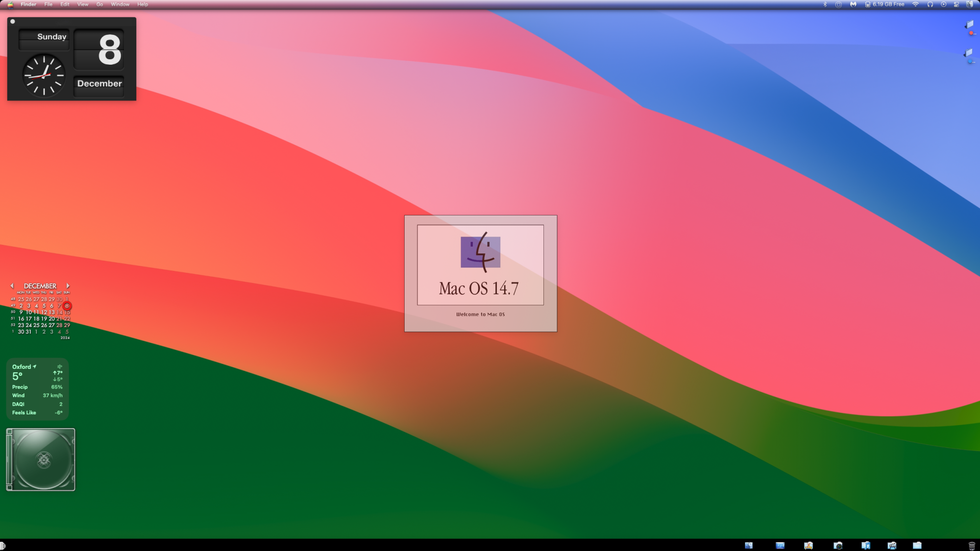Click the Welcome to Mac OS caption
Viewport: 980px width, 551px height.
(480, 314)
